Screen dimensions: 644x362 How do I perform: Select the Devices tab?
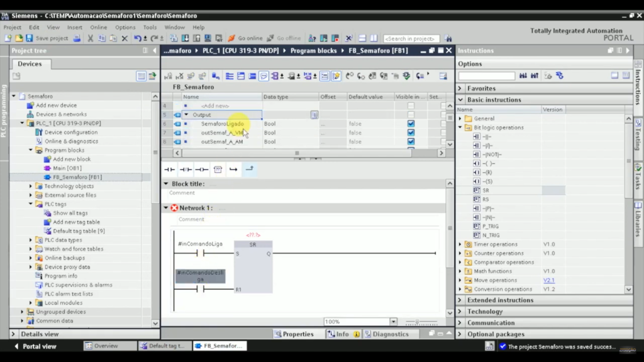30,64
